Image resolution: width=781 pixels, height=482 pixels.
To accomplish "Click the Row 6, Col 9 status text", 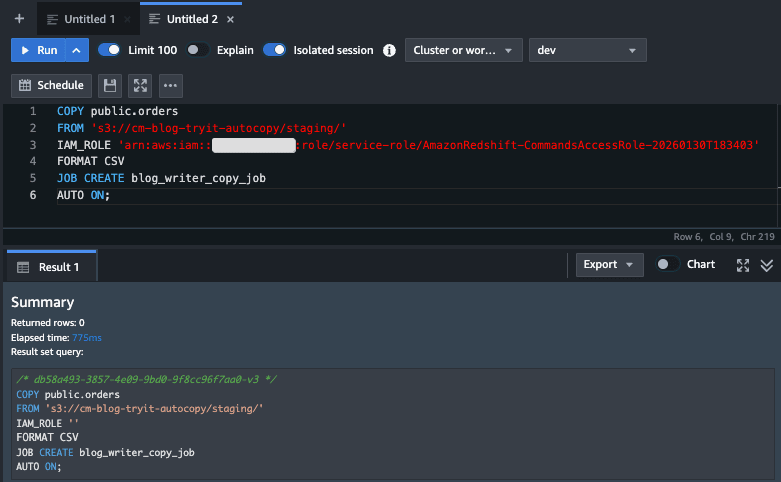I will click(703, 237).
